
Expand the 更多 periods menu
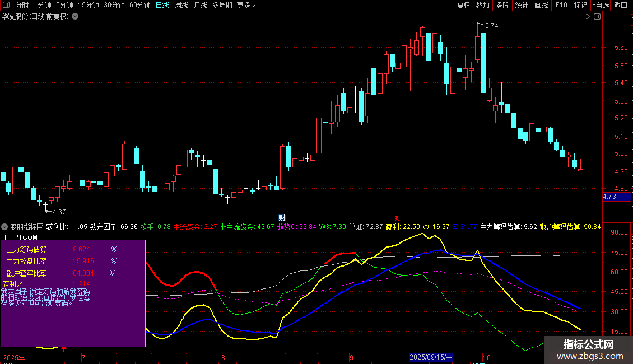246,6
